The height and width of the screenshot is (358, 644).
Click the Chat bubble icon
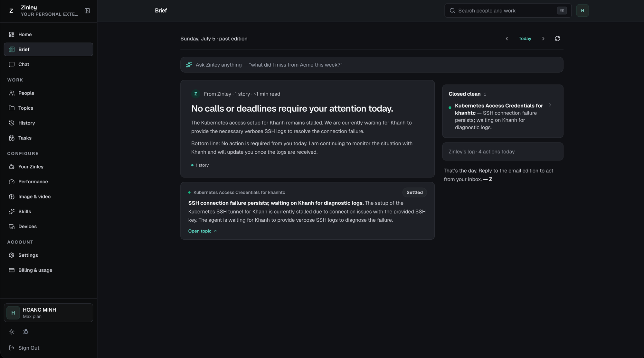pos(12,64)
